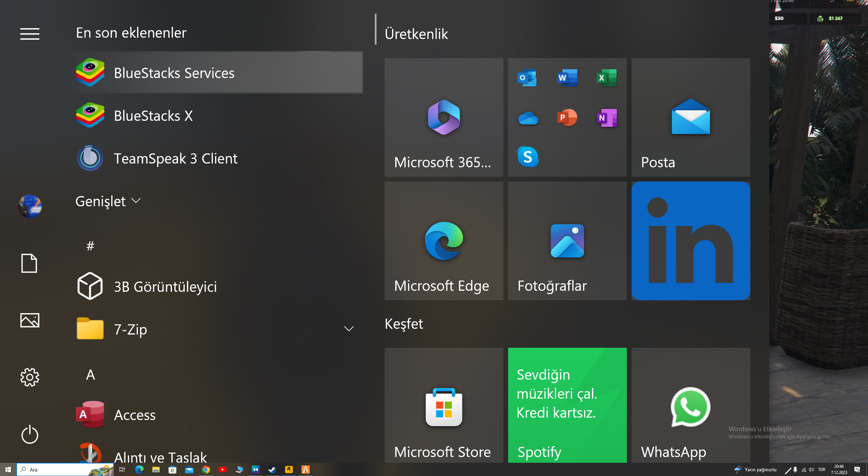Open the LinkedIn tile
This screenshot has width=868, height=476.
[x=691, y=241]
